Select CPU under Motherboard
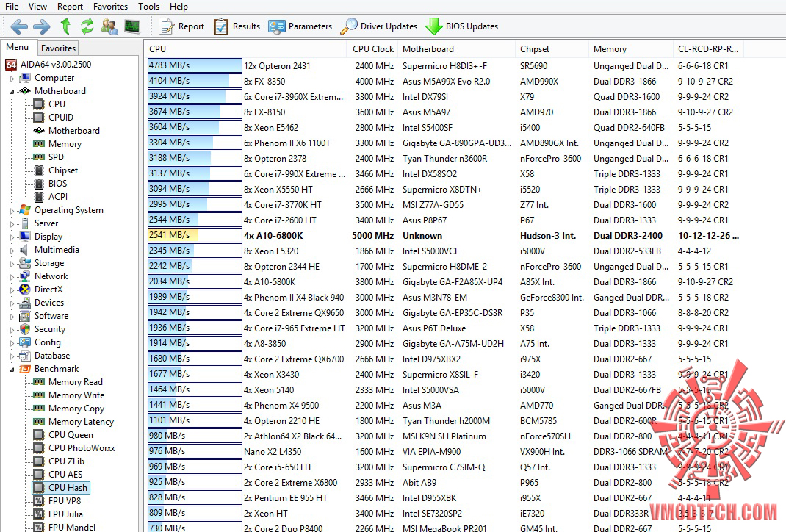 (49, 104)
